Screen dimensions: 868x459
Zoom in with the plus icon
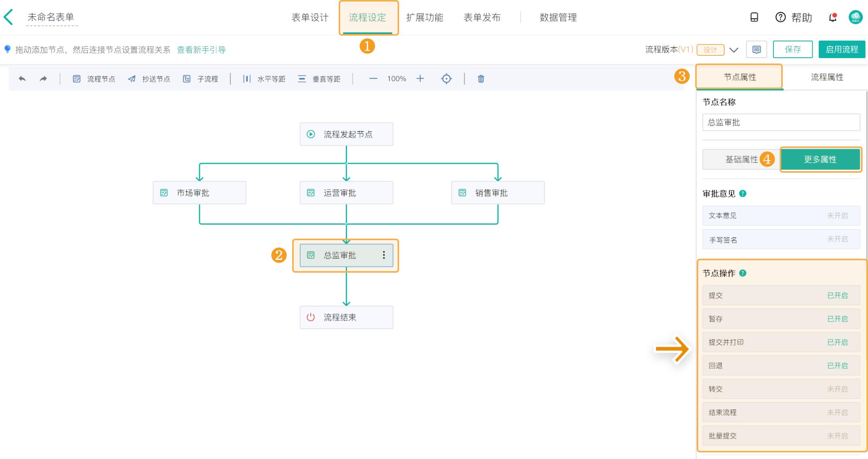coord(420,79)
